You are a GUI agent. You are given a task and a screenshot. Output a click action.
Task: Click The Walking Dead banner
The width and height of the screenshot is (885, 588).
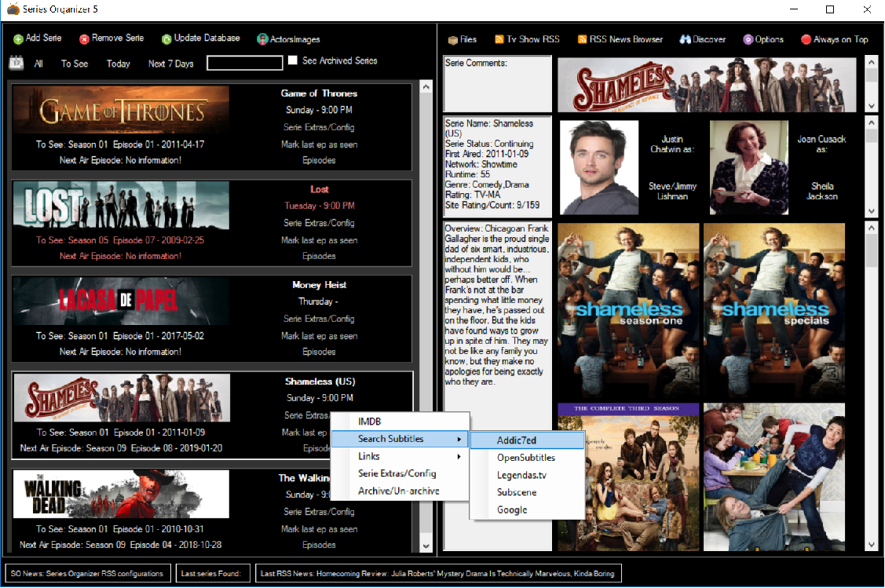point(121,494)
